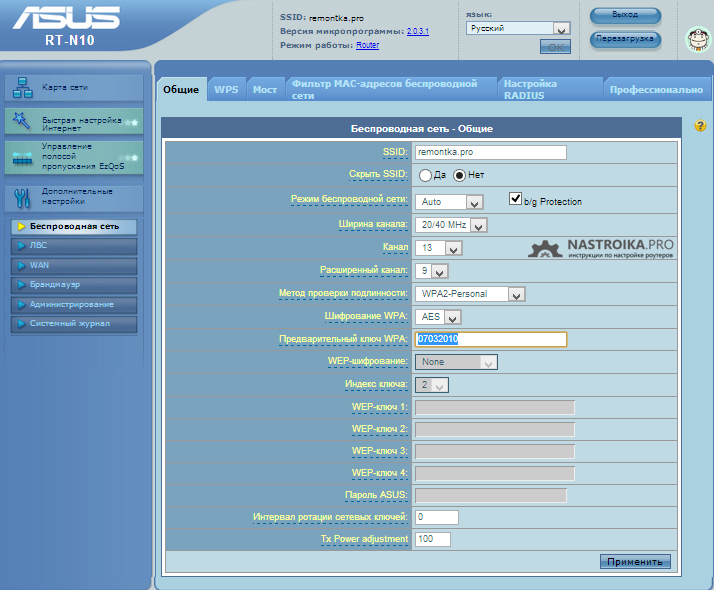This screenshot has width=714, height=590.
Task: Click the WEP-ключ 1 input field
Action: click(x=495, y=407)
